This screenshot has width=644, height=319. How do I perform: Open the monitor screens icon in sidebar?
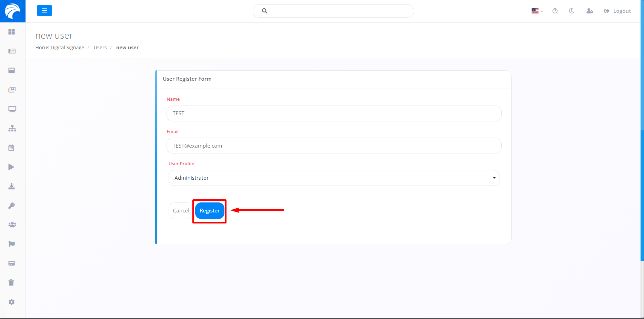tap(12, 109)
